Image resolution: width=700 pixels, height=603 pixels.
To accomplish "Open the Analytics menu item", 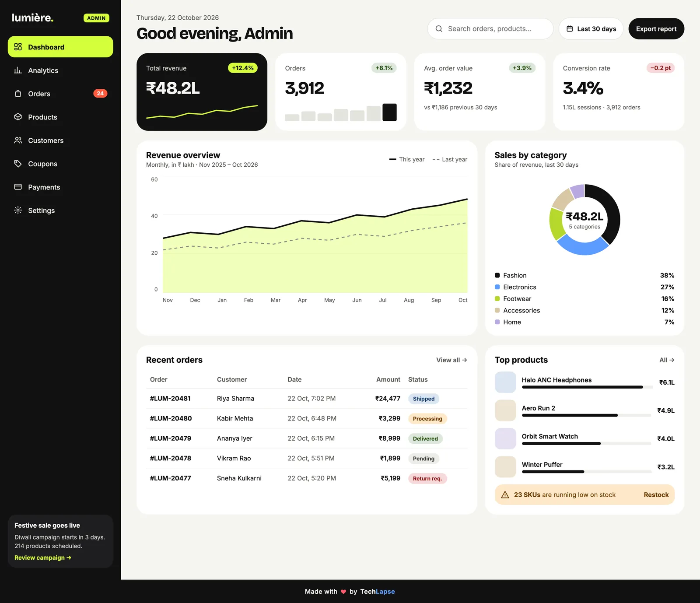I will [60, 70].
